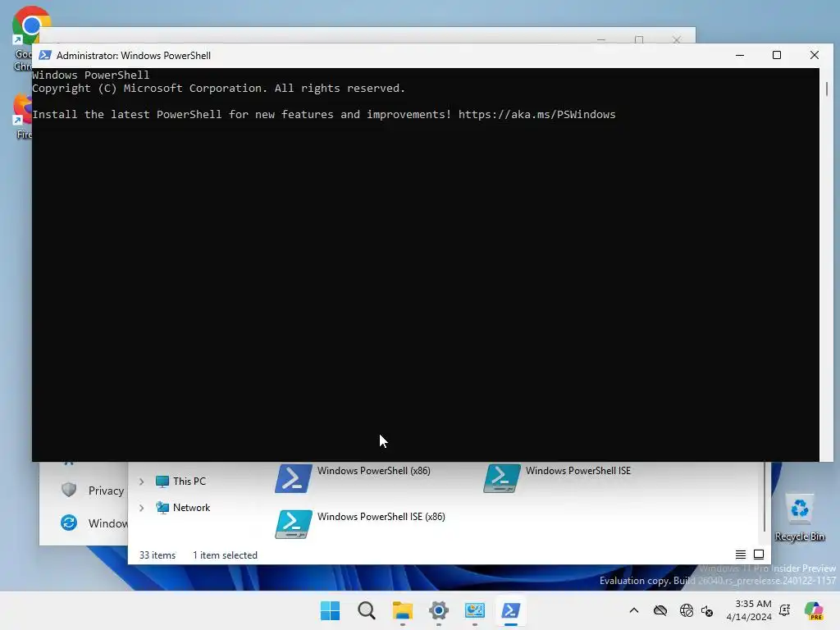
Task: Click the https://aka.ms/PSWindows text
Action: (x=536, y=114)
